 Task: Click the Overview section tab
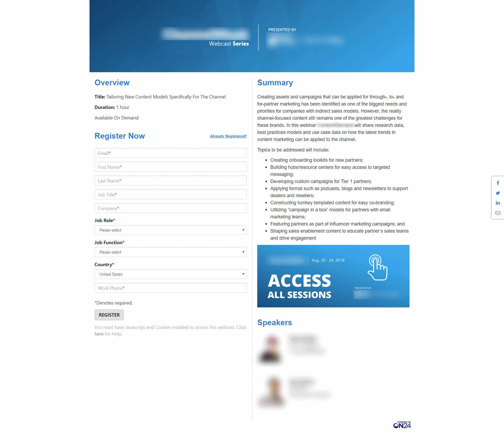click(112, 82)
